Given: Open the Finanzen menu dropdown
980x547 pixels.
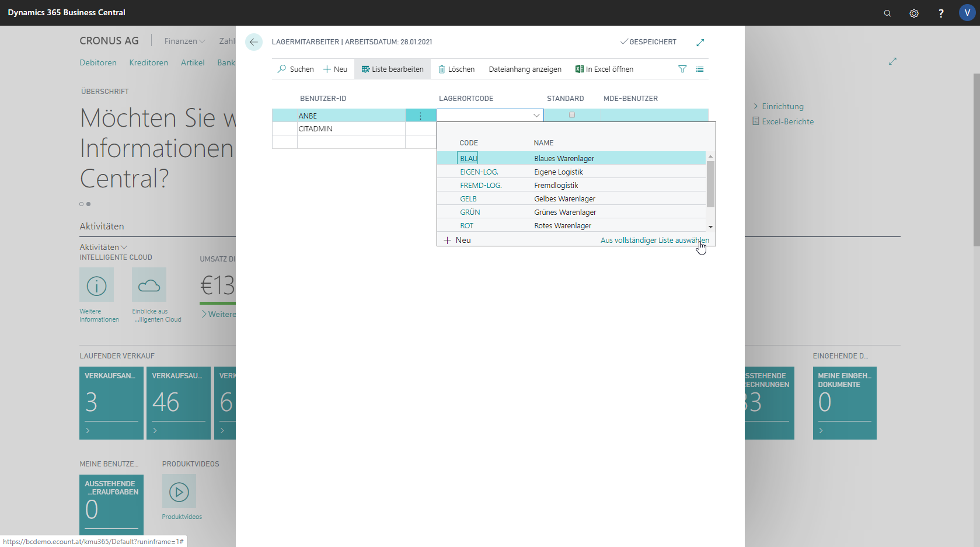Looking at the screenshot, I should (184, 41).
